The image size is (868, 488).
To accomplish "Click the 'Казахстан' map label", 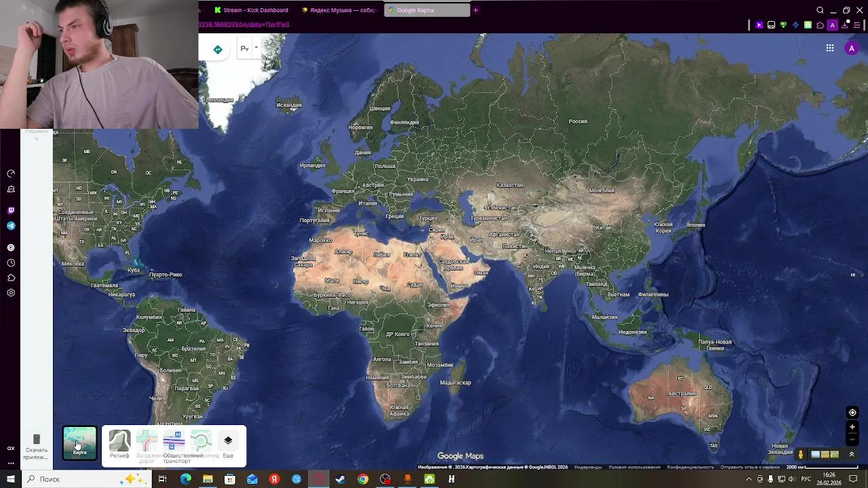I will tap(510, 185).
